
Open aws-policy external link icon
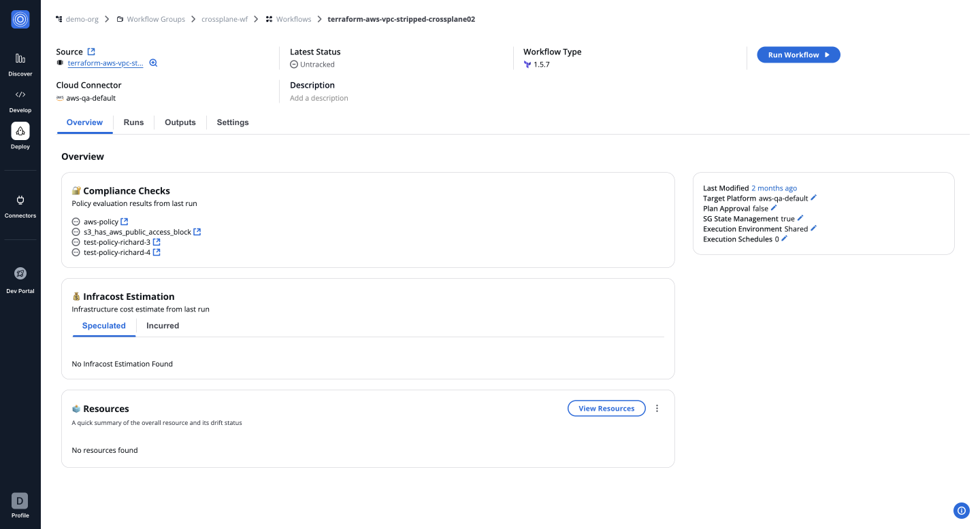tap(125, 222)
